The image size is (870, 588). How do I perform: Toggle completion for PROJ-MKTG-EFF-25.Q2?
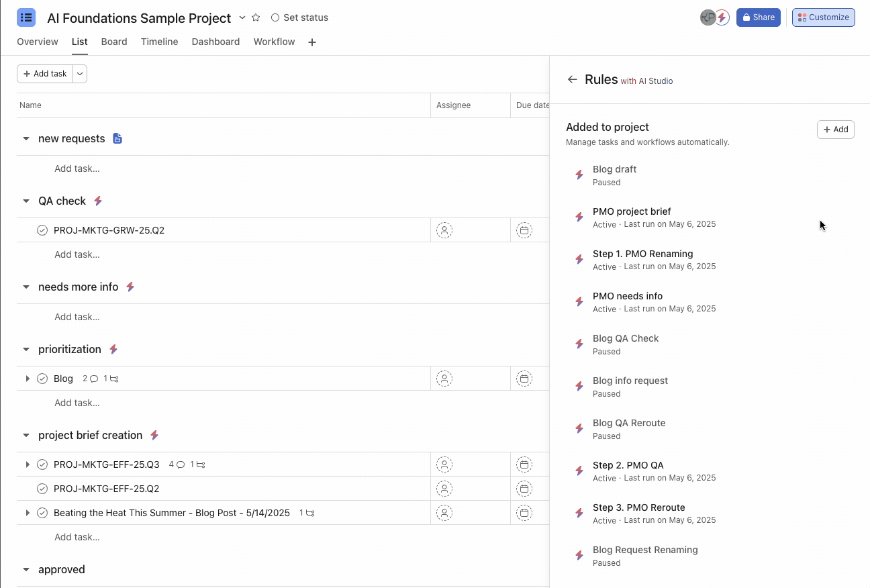click(x=42, y=489)
